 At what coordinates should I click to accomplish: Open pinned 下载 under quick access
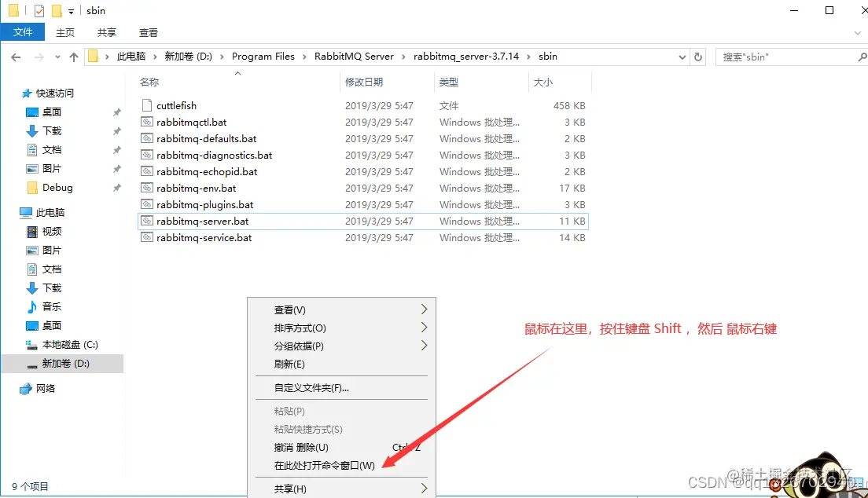[x=51, y=130]
